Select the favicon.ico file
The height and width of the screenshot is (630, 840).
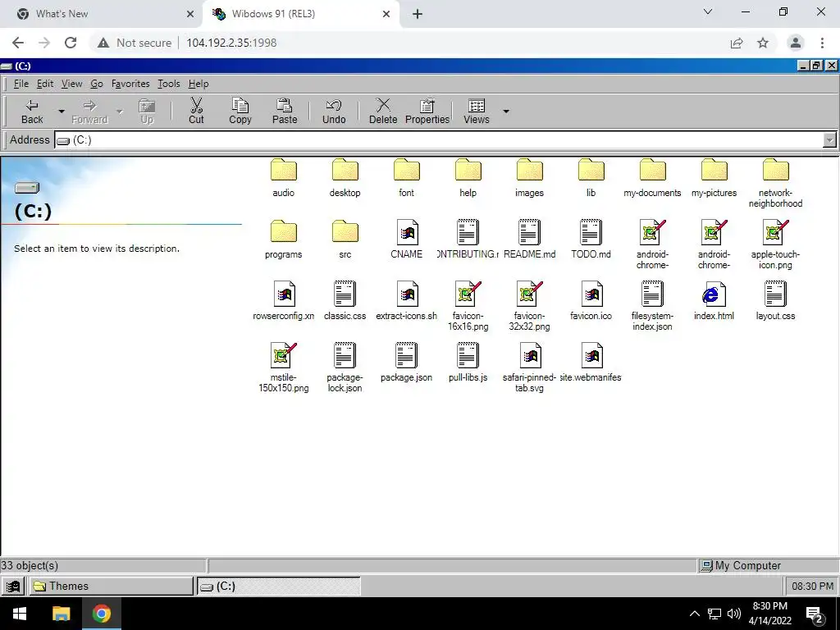tap(591, 301)
